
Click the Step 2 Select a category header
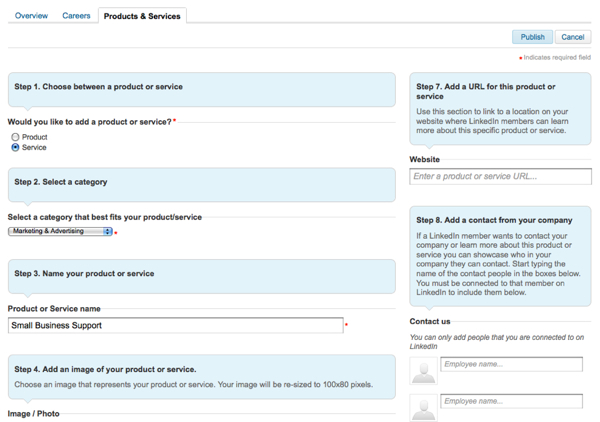[61, 182]
